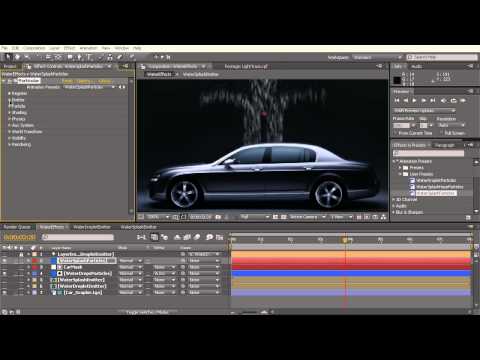Screen dimensions: 480x360
Task: Jump to first frame in Preview panel
Action: [x=397, y=100]
